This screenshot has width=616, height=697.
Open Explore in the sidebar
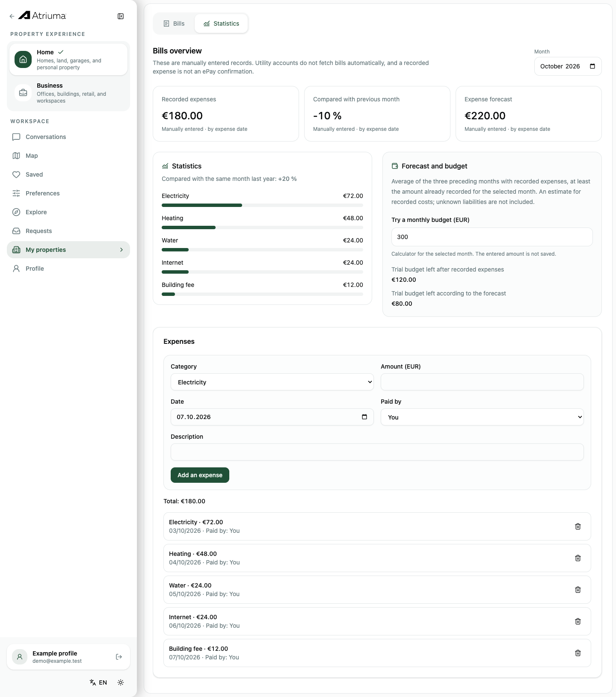[68, 212]
